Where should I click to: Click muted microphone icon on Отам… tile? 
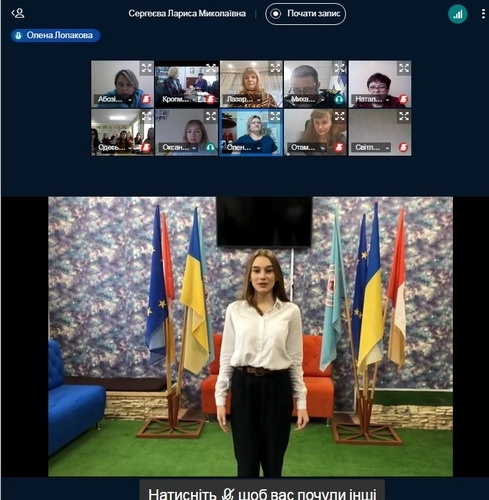[339, 147]
